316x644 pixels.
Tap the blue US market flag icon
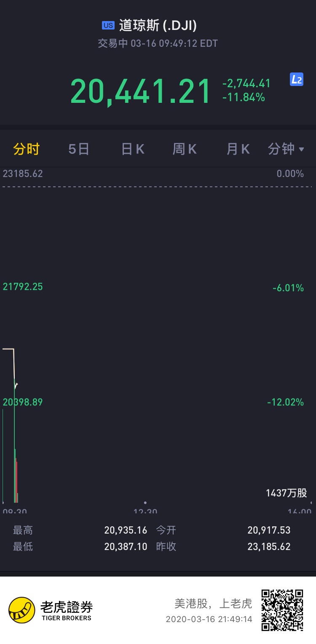(108, 26)
